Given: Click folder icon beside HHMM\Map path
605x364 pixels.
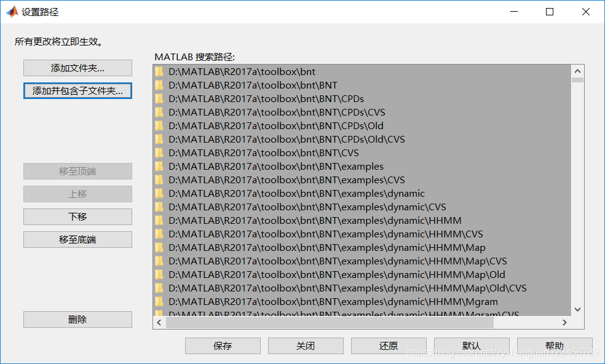Looking at the screenshot, I should 159,247.
